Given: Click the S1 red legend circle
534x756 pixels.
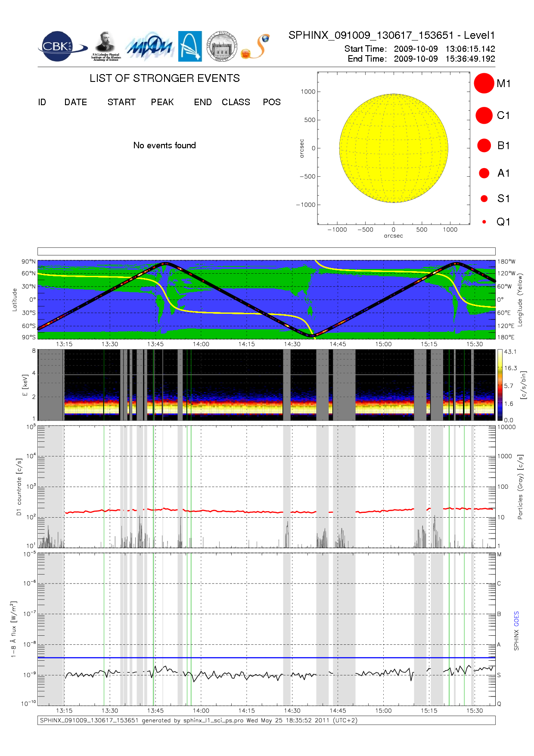Looking at the screenshot, I should [x=484, y=199].
